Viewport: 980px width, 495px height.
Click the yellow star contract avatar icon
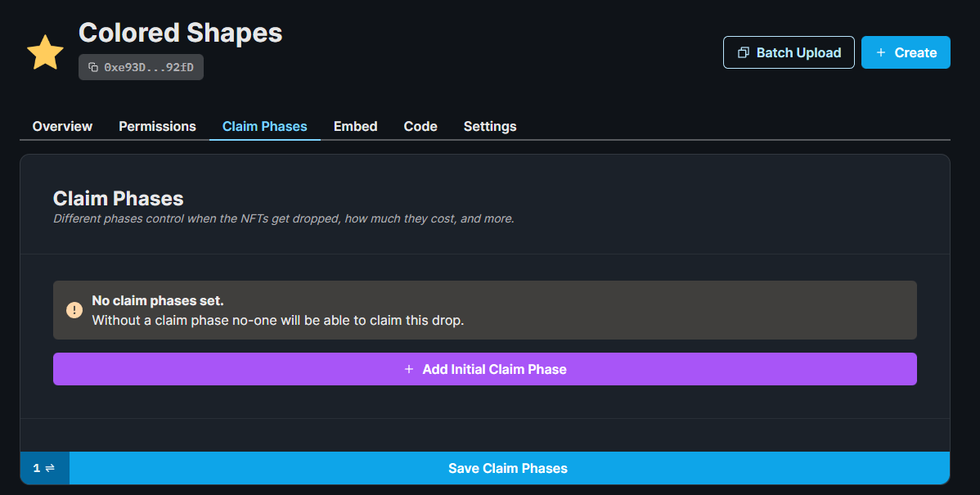click(45, 52)
